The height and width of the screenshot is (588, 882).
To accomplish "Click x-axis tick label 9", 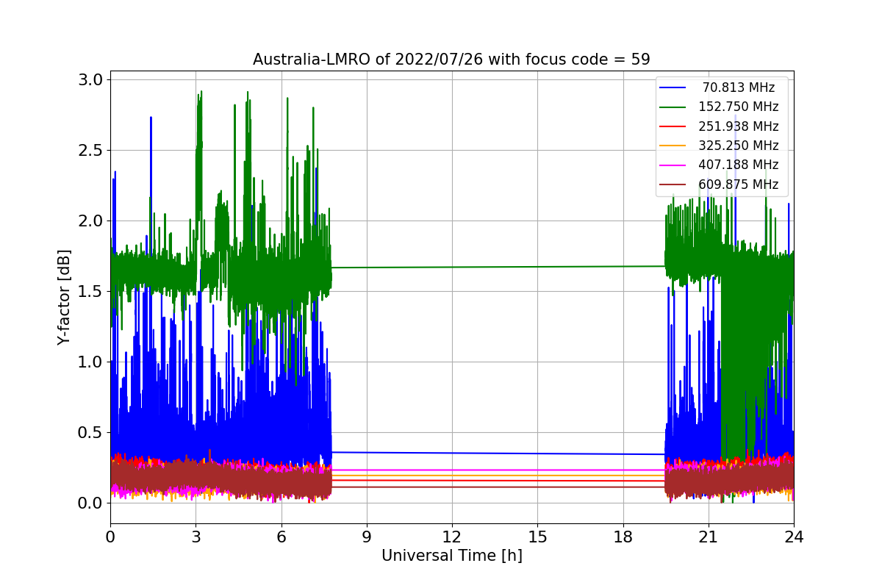I will pyautogui.click(x=367, y=537).
